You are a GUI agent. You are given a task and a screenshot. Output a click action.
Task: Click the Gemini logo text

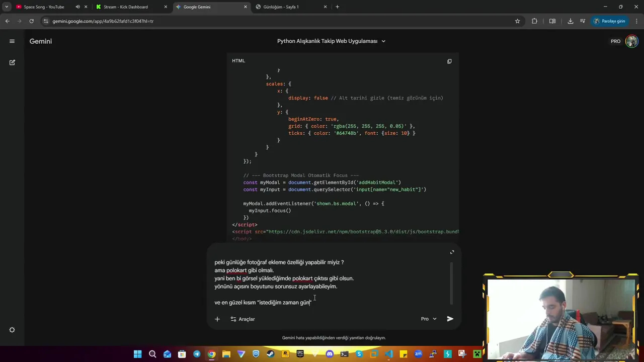[x=41, y=41]
